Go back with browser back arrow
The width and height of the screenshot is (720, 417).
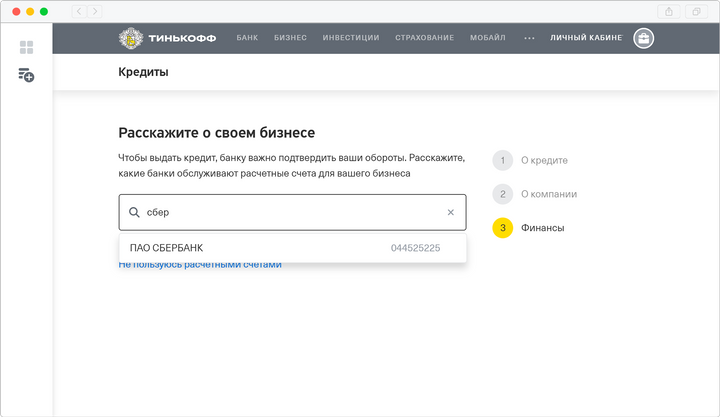tap(79, 11)
